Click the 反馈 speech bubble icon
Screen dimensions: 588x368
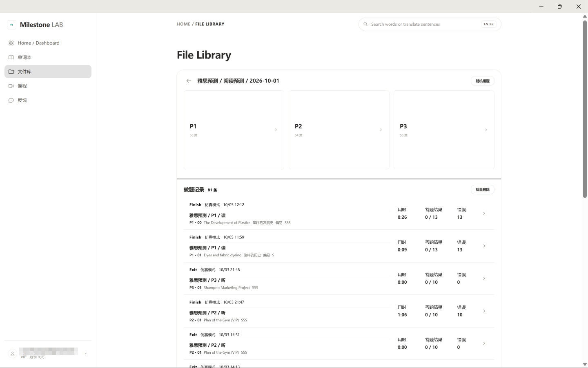click(x=11, y=100)
